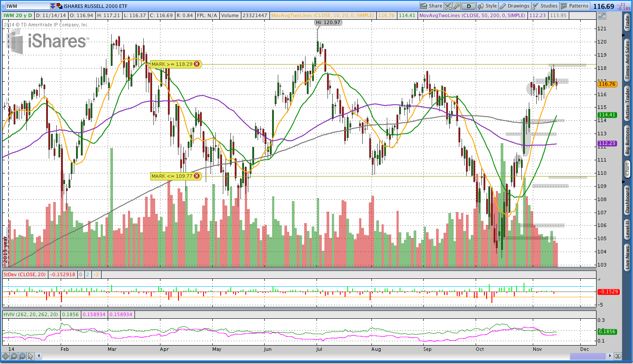The height and width of the screenshot is (364, 633).
Task: Click the small circle left of symbol field
Action: click(3, 6)
